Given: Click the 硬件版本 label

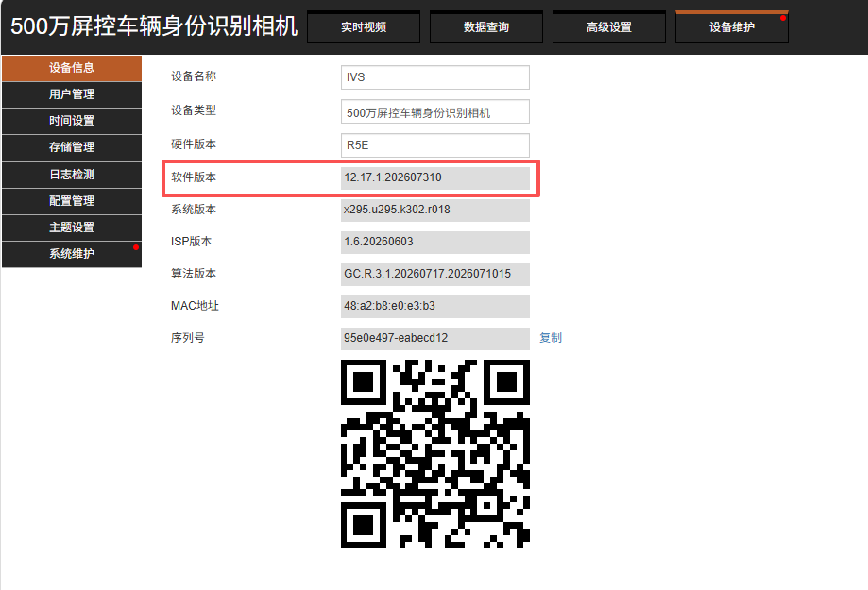Looking at the screenshot, I should (194, 143).
